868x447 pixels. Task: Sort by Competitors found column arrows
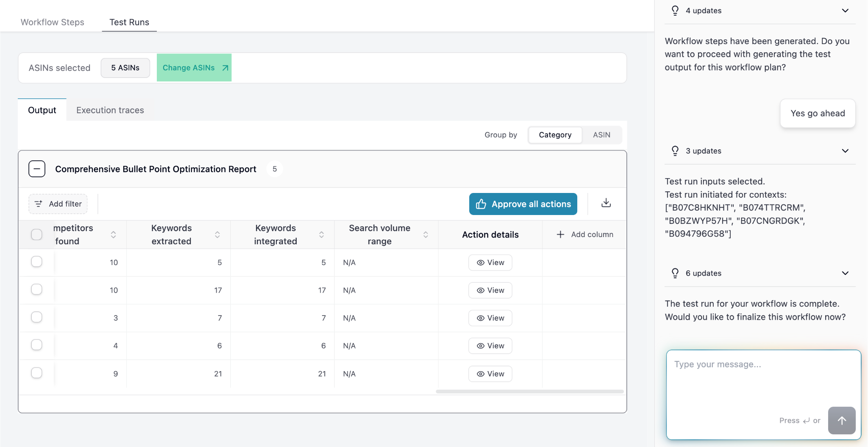point(113,235)
